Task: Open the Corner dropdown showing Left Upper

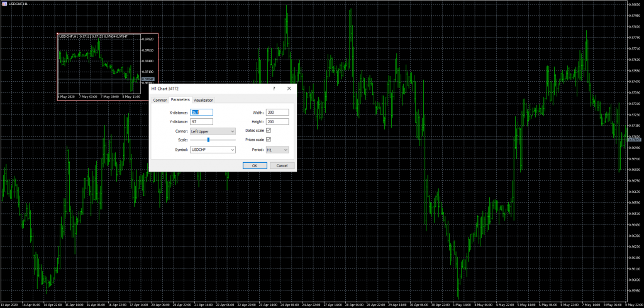Action: point(213,131)
